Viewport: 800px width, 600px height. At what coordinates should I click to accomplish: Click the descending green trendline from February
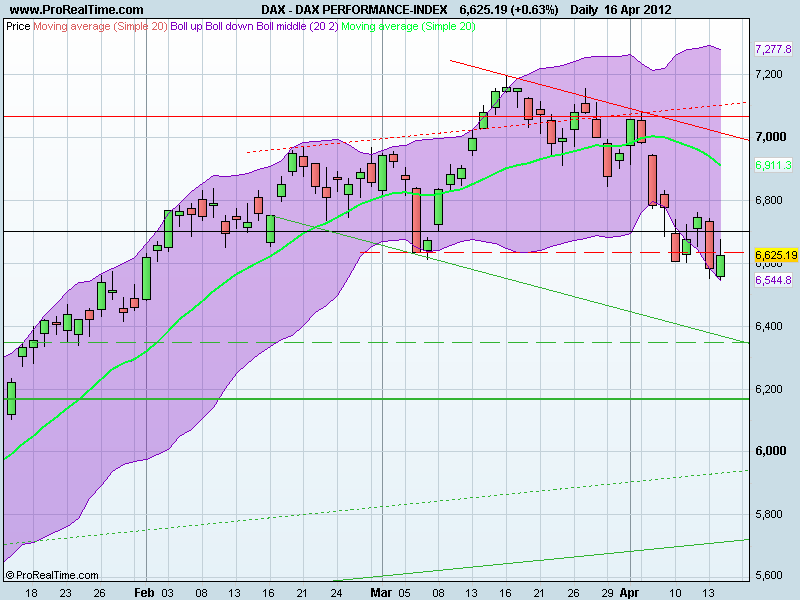pos(510,280)
